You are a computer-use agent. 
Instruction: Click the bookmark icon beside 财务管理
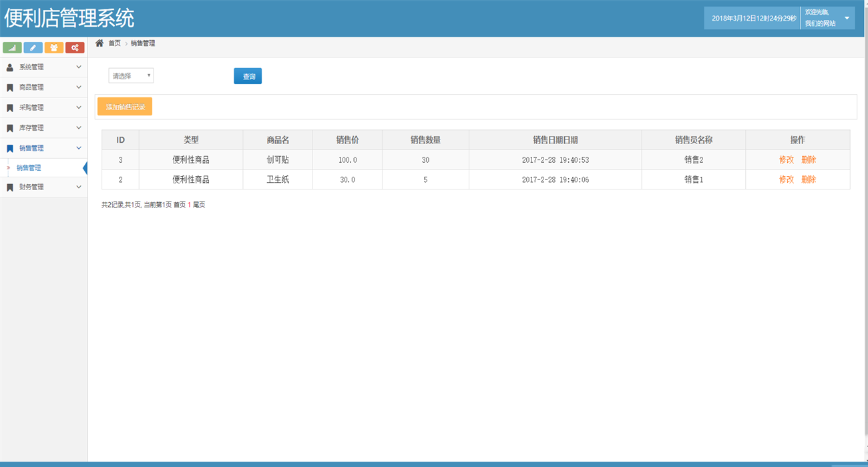pyautogui.click(x=10, y=187)
